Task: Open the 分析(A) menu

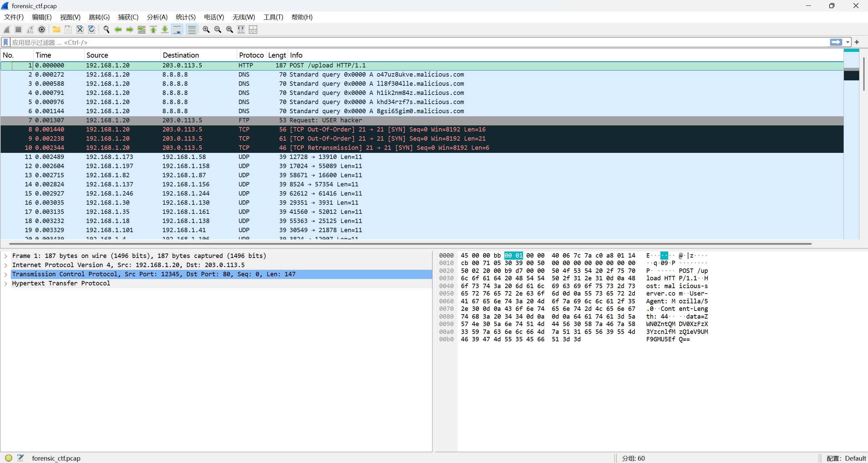Action: click(x=157, y=17)
